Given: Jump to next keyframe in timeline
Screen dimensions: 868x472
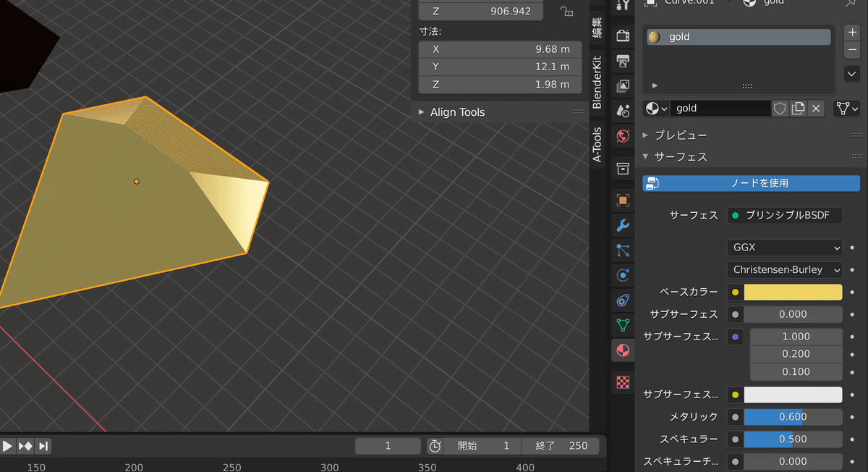Looking at the screenshot, I should click(x=25, y=446).
